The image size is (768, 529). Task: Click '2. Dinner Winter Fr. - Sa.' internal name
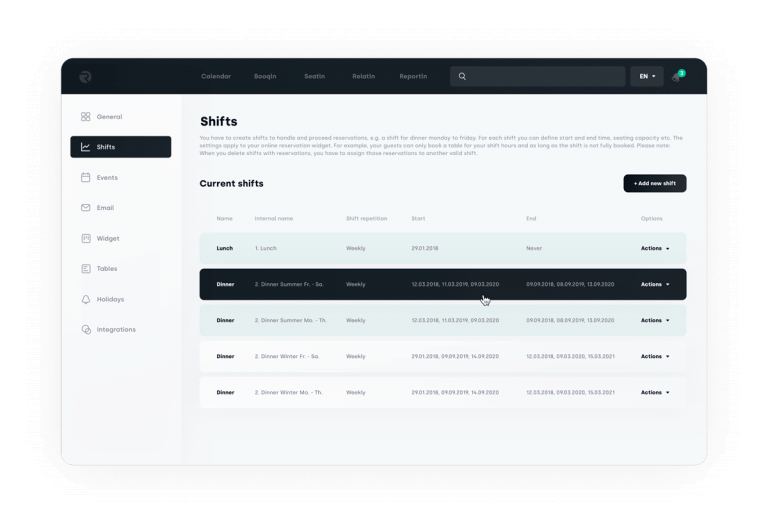click(x=287, y=357)
